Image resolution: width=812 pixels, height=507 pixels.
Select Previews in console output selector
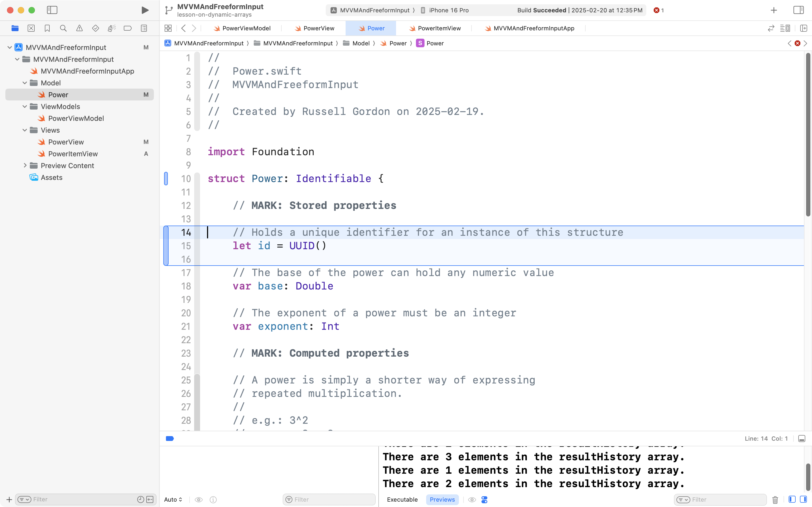point(442,500)
